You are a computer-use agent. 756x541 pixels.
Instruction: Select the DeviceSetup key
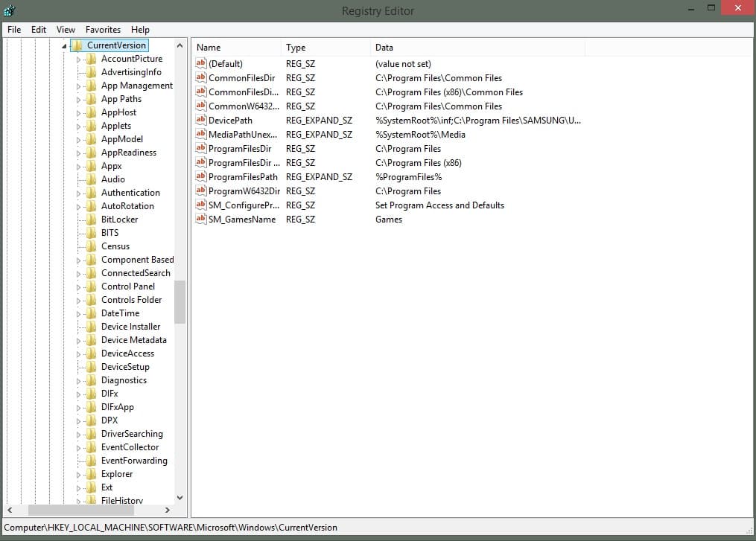click(x=125, y=367)
